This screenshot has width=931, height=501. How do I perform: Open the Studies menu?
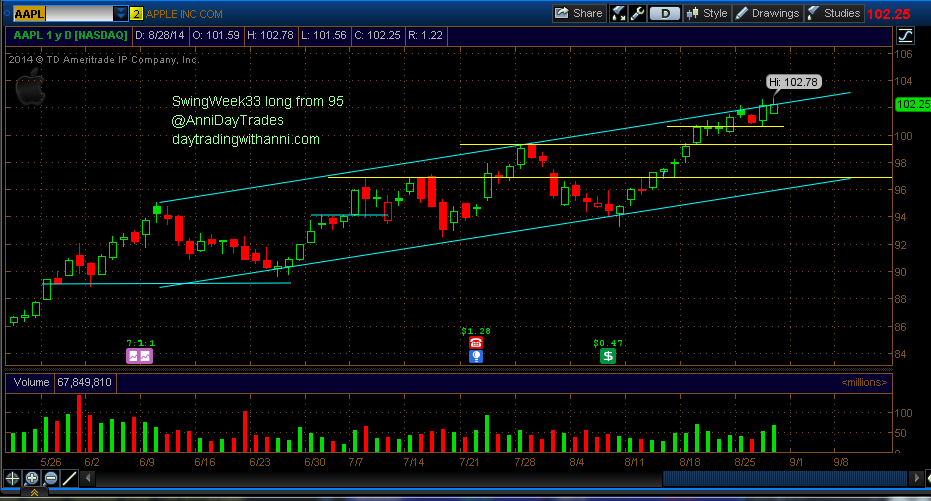pos(834,13)
